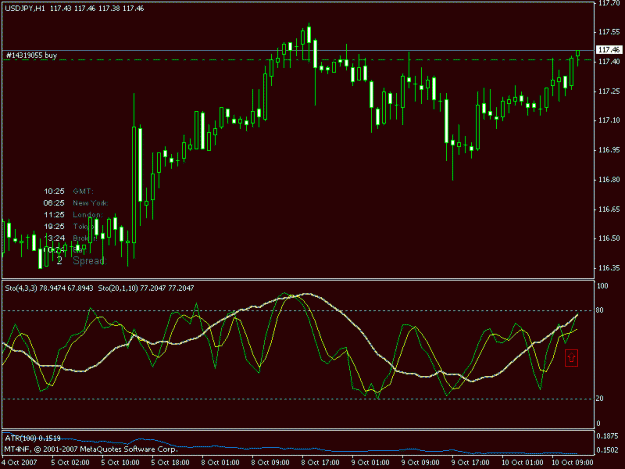
Task: Select the ATR(100) 0.1519 indicator label
Action: 33,438
